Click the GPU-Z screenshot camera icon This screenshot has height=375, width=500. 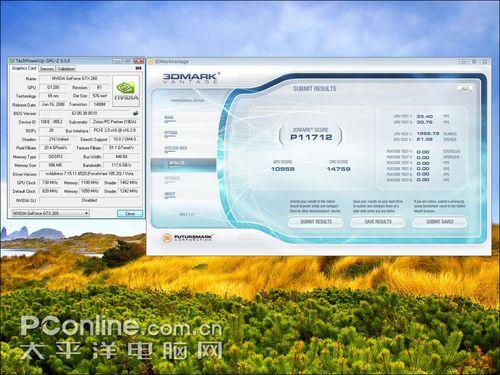click(x=138, y=68)
